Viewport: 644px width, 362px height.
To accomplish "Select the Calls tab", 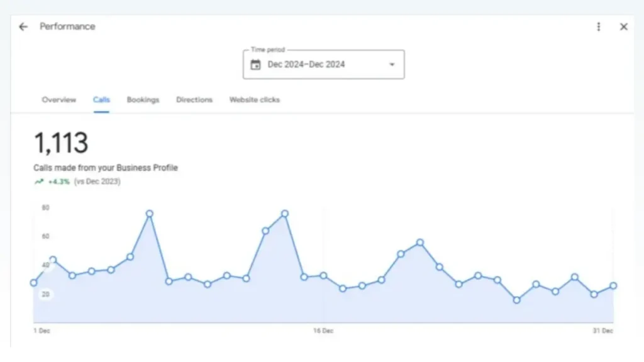I will (101, 100).
